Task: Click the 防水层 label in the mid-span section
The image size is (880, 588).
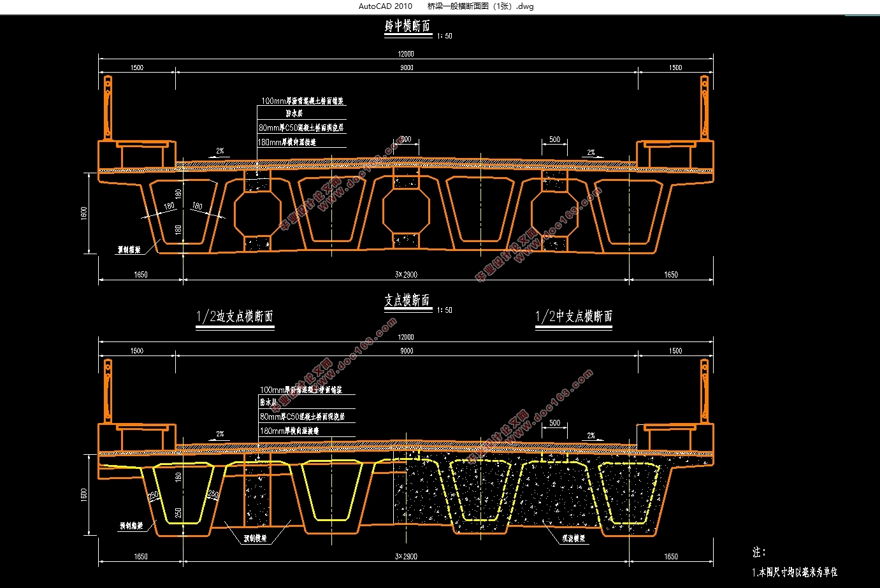Action: (x=294, y=113)
